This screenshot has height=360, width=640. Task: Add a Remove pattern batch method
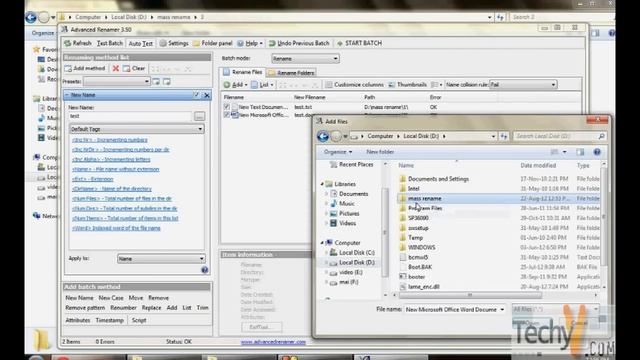pyautogui.click(x=85, y=308)
